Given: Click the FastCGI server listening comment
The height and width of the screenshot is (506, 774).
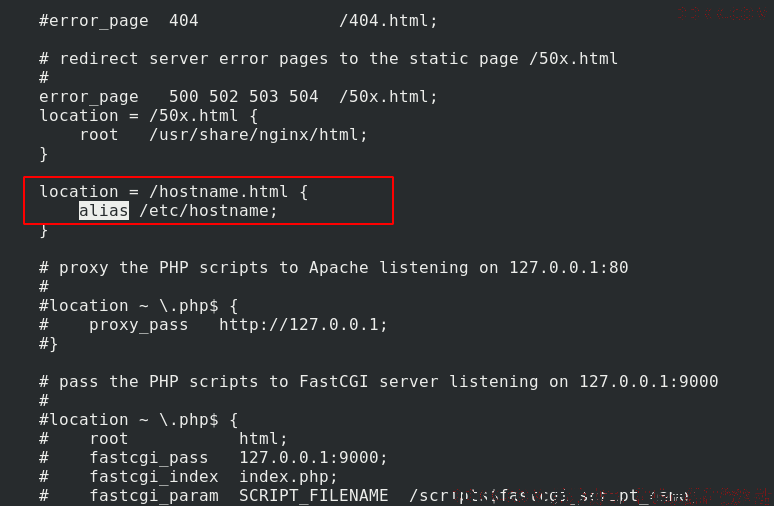Looking at the screenshot, I should click(x=379, y=382).
